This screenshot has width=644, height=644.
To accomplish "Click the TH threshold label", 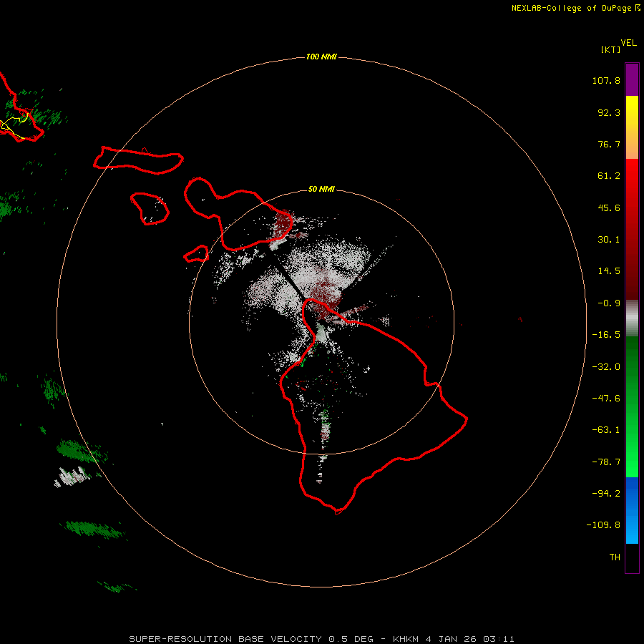I will point(615,557).
